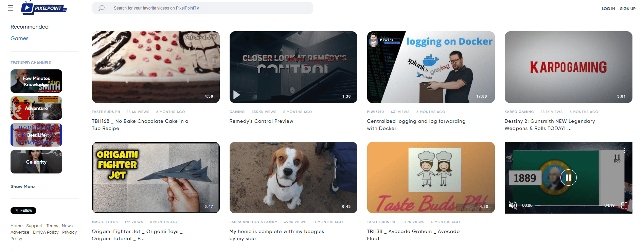The image size is (644, 250).
Task: Click the PixelPoint TV logo
Action: [x=44, y=8]
